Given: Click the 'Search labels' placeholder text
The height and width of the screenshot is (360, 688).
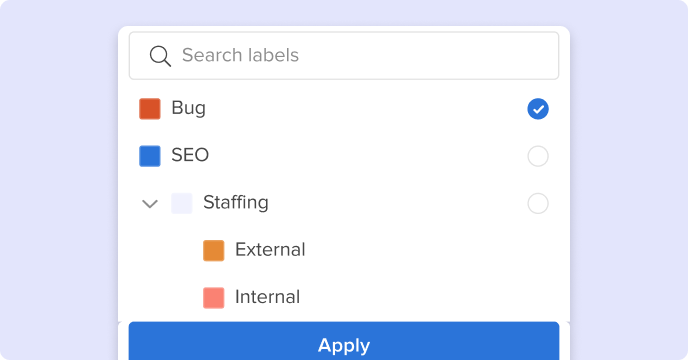Looking at the screenshot, I should [x=240, y=55].
